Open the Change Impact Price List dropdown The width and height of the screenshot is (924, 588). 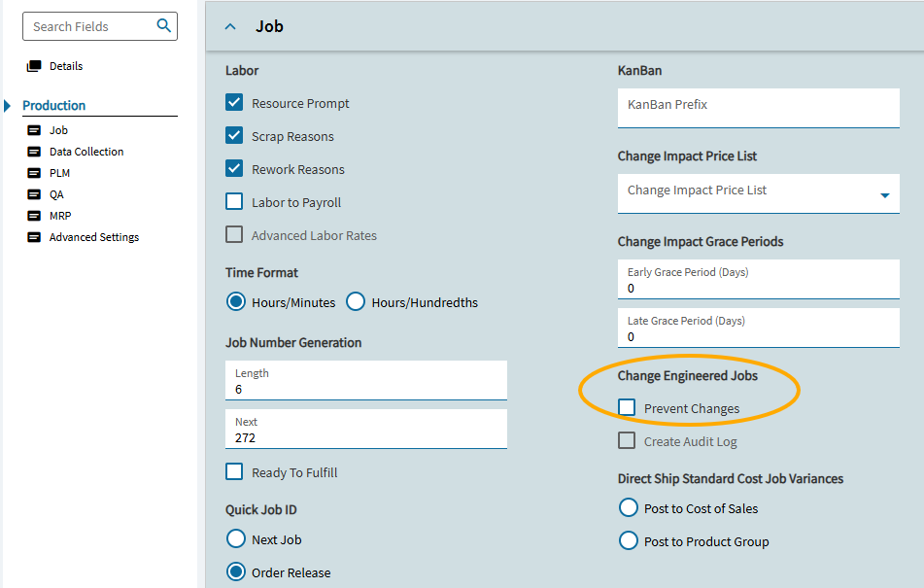(884, 194)
